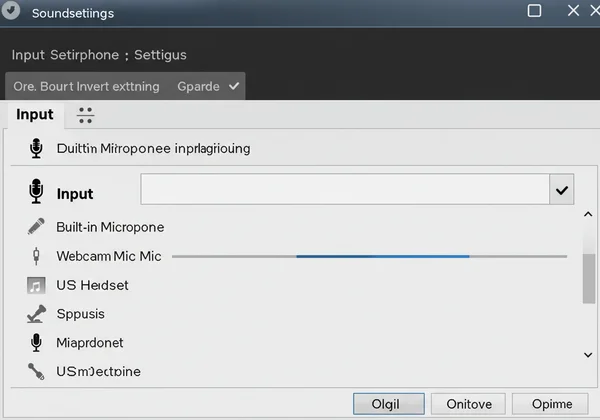The image size is (600, 420).
Task: Adjust the Webcam Mic Mic level slider
Action: click(x=369, y=256)
